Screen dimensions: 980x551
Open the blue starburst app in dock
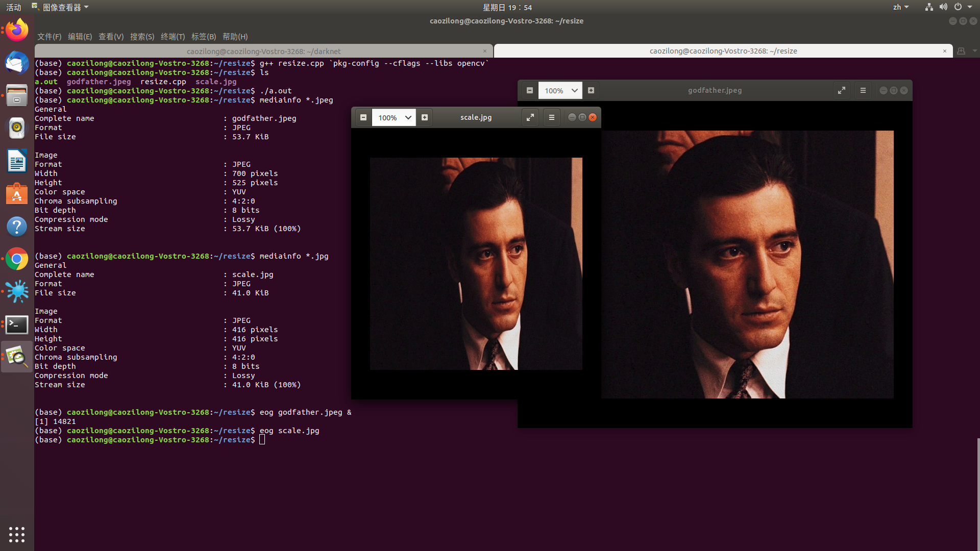17,292
